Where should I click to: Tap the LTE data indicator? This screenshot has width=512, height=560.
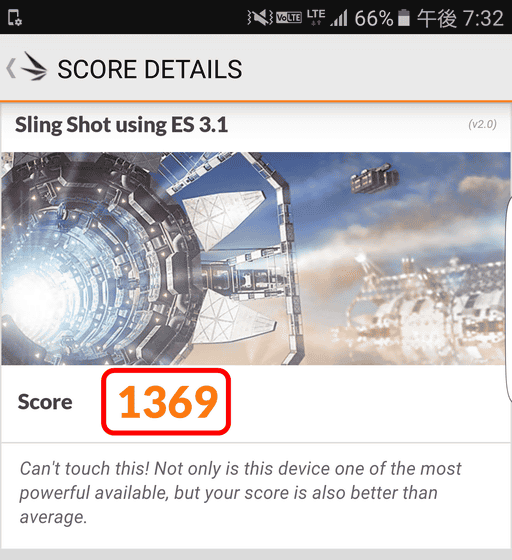316,18
